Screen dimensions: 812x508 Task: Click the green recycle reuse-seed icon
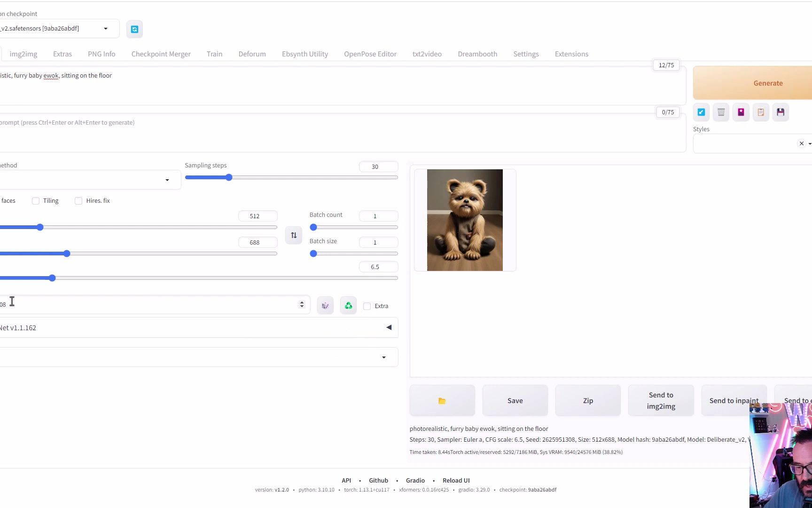pyautogui.click(x=348, y=306)
